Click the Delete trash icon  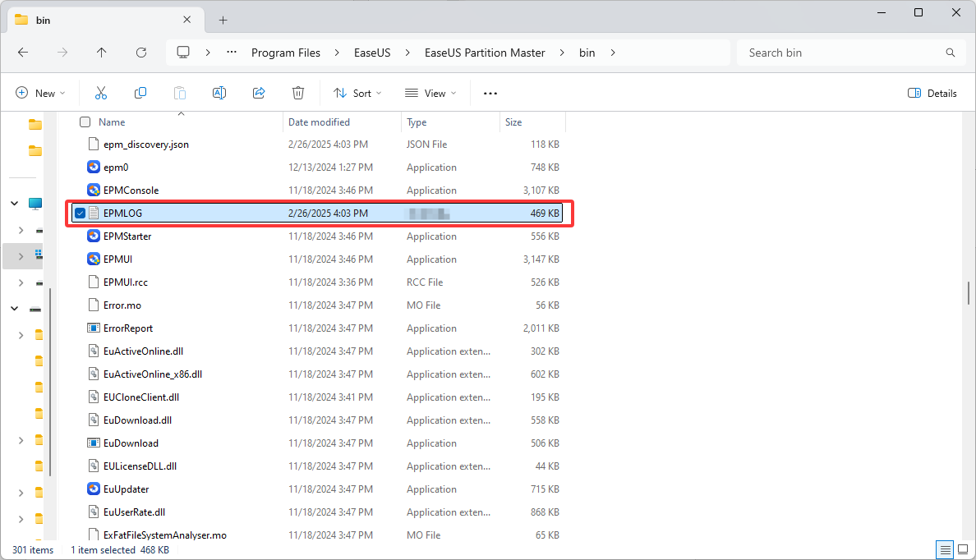tap(298, 94)
